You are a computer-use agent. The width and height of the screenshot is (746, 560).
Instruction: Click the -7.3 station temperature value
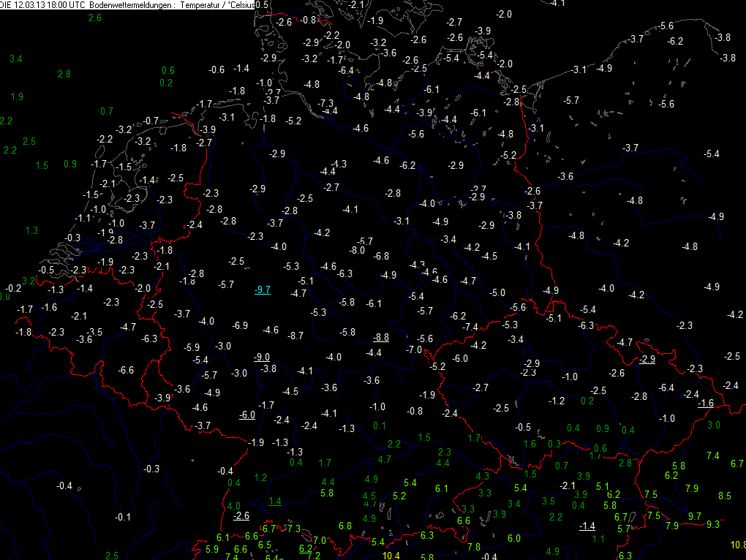pyautogui.click(x=325, y=103)
